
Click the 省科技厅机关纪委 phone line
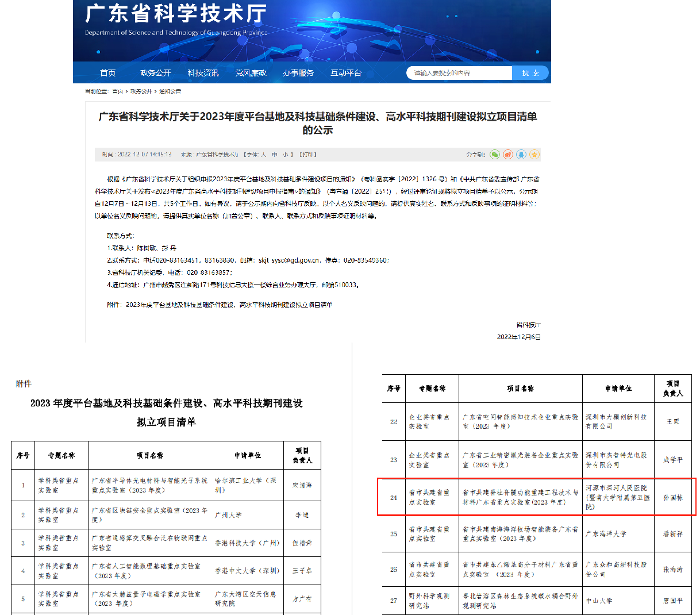169,272
